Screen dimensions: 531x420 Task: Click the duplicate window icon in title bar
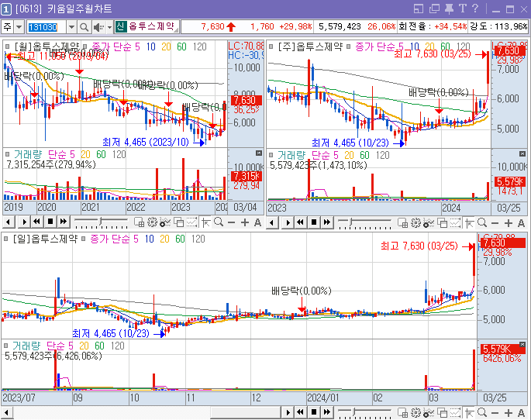pyautogui.click(x=434, y=9)
